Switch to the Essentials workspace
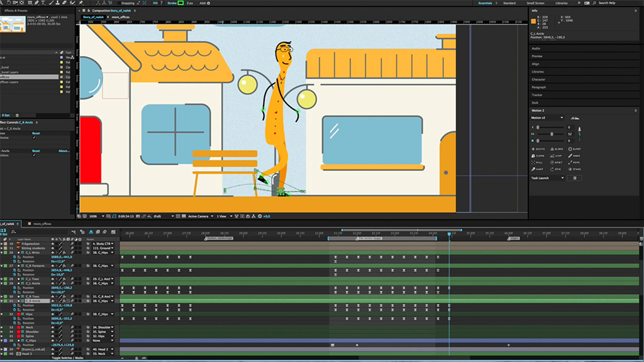644x362 pixels. coord(485,3)
